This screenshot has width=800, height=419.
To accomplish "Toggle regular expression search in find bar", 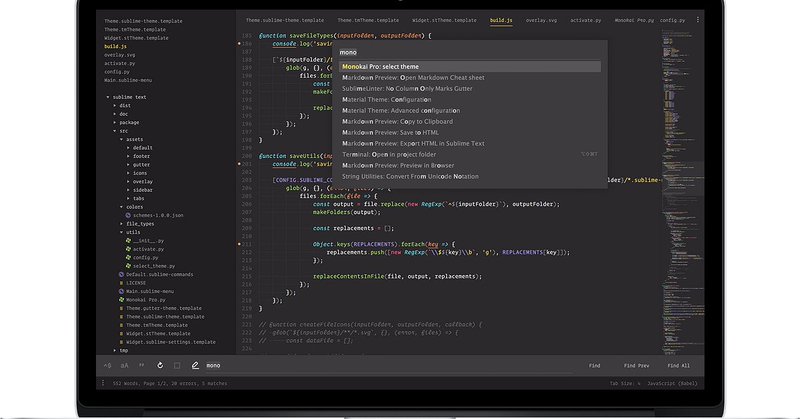I will coord(107,365).
